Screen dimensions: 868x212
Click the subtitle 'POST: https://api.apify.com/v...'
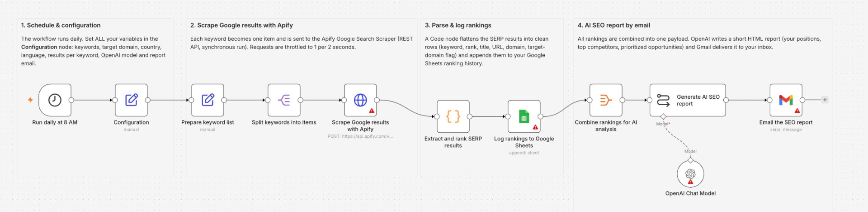360,136
